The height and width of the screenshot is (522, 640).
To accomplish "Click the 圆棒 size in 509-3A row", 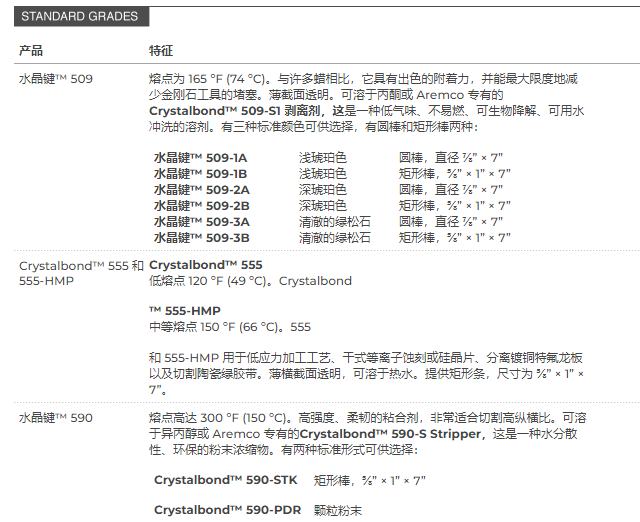I will coord(451,222).
